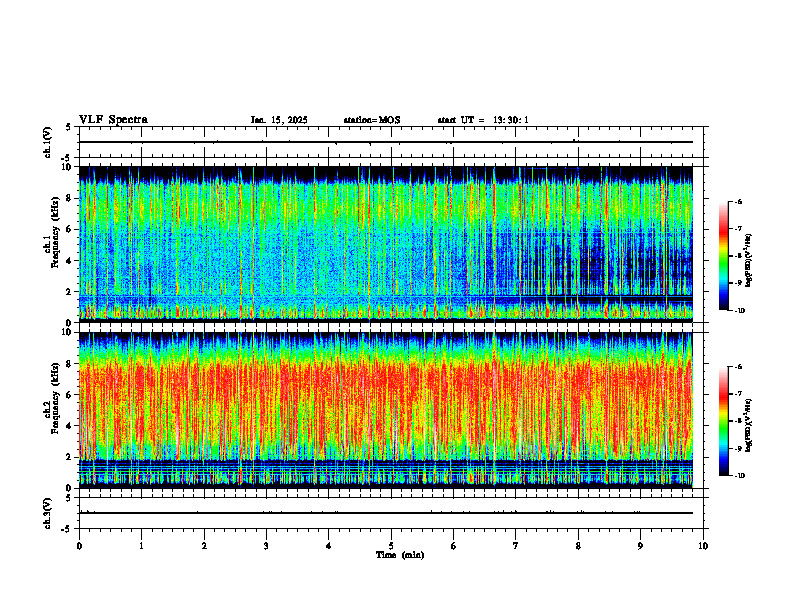Click the "6" kHz tick on ch.1 axis

70,229
